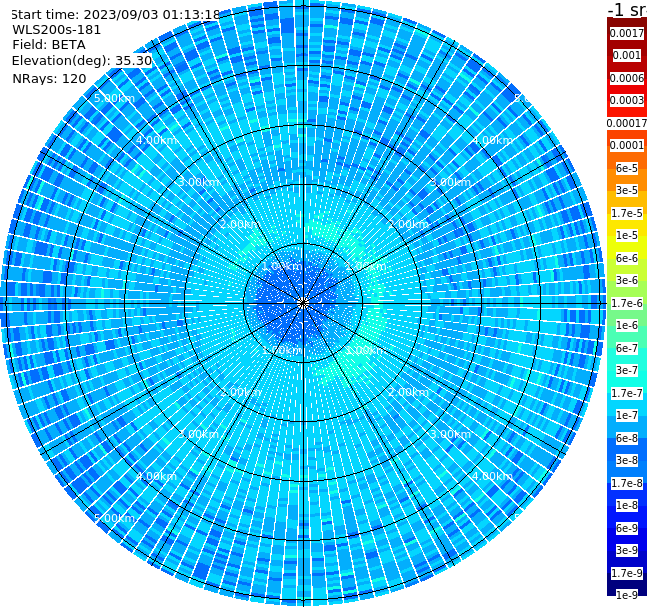The width and height of the screenshot is (647, 607).
Task: Click the 1e-9 colorbar bottom label
Action: click(x=627, y=595)
